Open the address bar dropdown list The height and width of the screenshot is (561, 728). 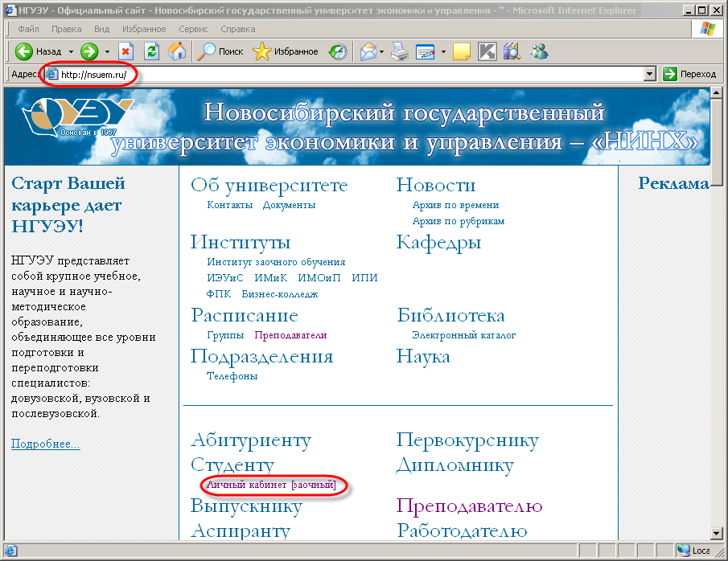pos(650,74)
